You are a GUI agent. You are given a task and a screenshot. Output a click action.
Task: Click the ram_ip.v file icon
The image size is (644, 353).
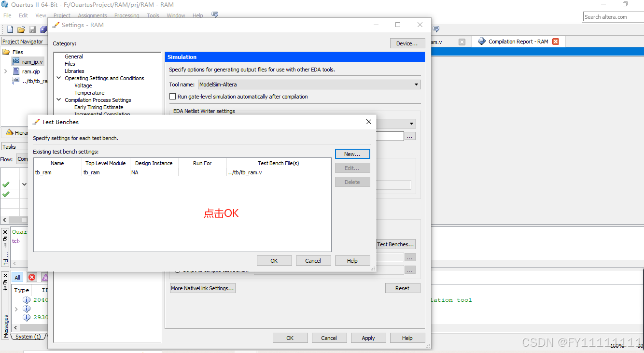point(16,61)
